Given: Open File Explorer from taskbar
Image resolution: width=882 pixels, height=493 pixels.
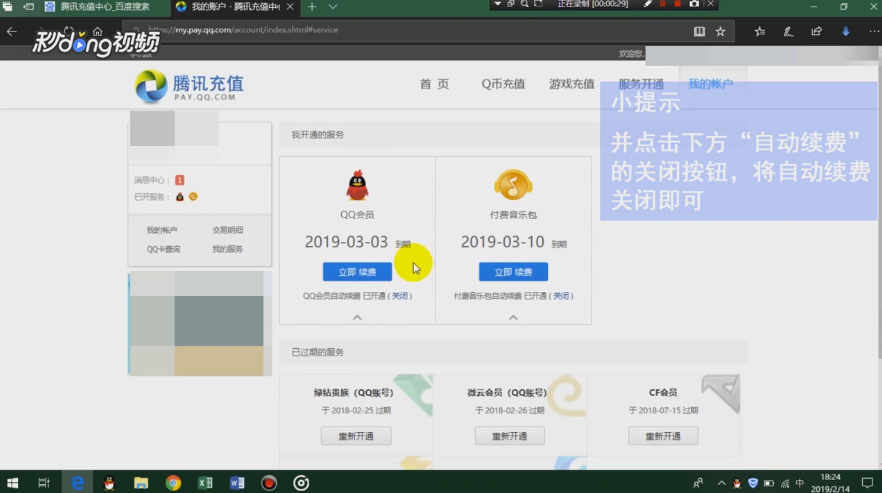Looking at the screenshot, I should click(x=141, y=483).
